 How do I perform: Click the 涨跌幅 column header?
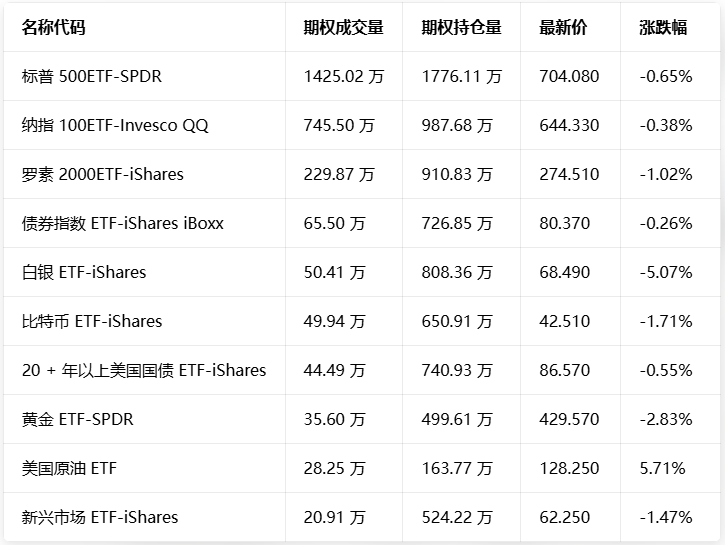(663, 28)
